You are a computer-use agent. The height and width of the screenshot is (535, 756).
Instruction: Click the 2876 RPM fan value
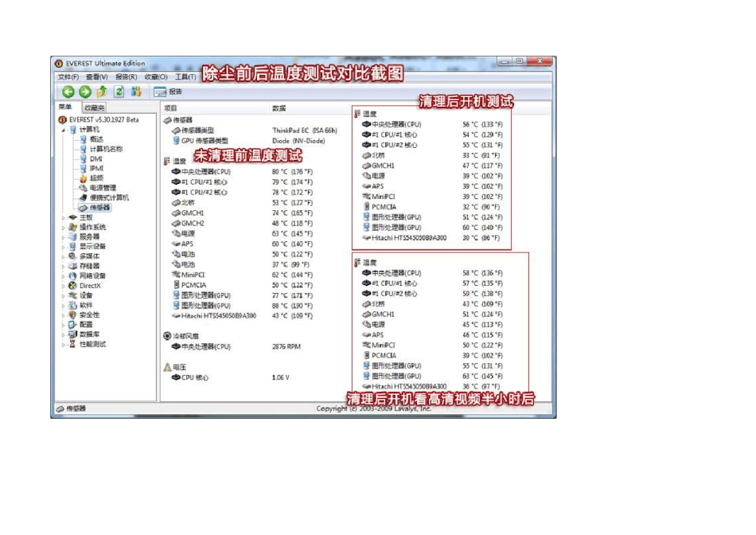pos(286,346)
